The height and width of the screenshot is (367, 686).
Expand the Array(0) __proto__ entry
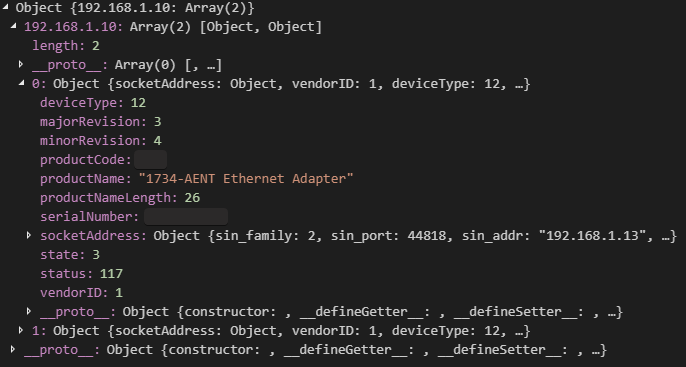pyautogui.click(x=21, y=64)
